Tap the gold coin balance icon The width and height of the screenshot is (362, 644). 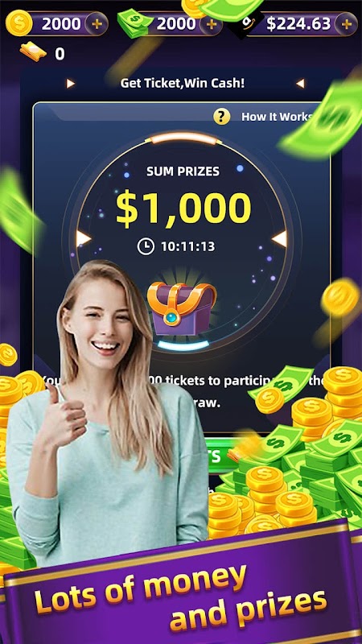19,23
